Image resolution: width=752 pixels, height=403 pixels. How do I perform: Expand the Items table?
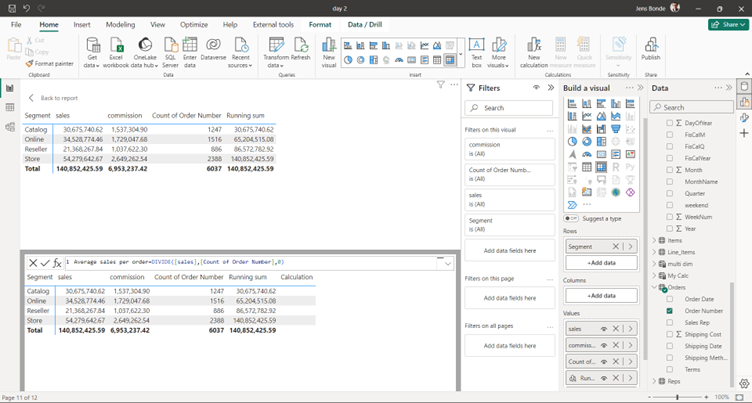654,240
